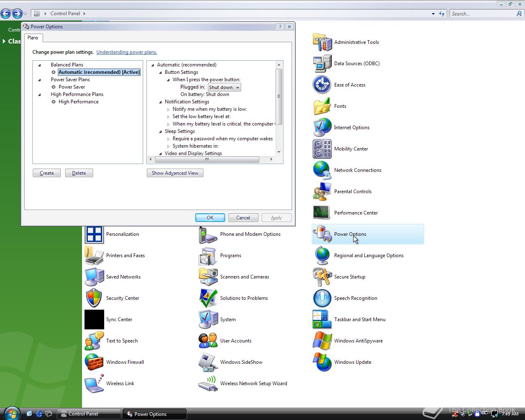The image size is (525, 420).
Task: Collapse the Power Saver Plans group
Action: (x=40, y=80)
